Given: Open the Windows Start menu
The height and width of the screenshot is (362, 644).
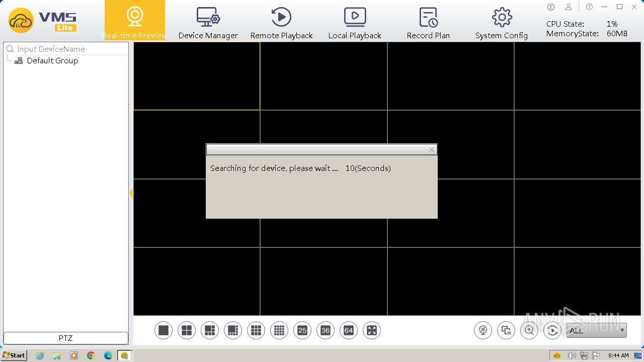Looking at the screenshot, I should [x=14, y=355].
